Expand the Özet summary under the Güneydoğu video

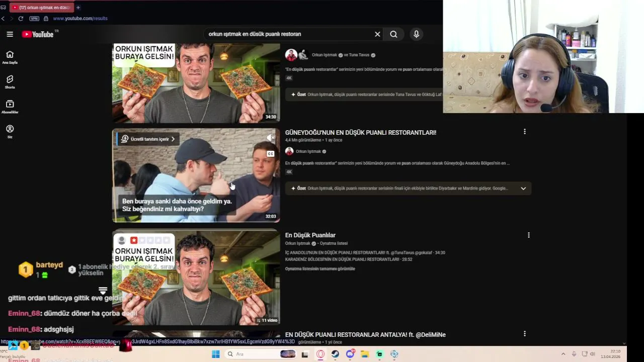[523, 189]
